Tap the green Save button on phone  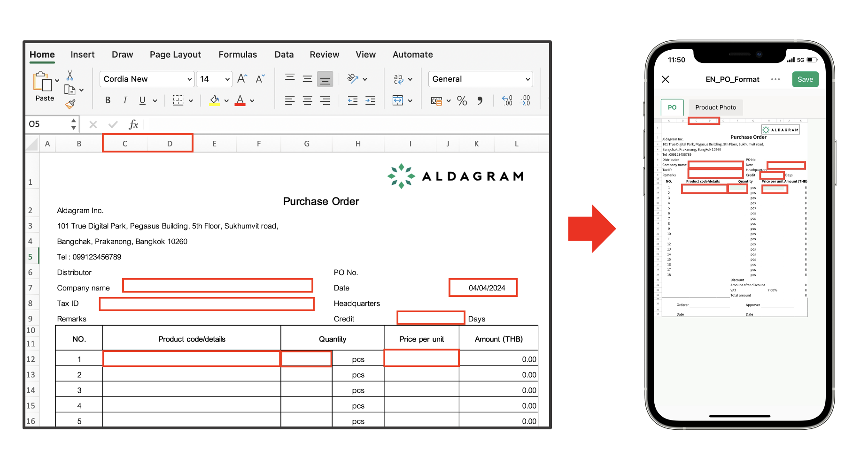click(805, 79)
